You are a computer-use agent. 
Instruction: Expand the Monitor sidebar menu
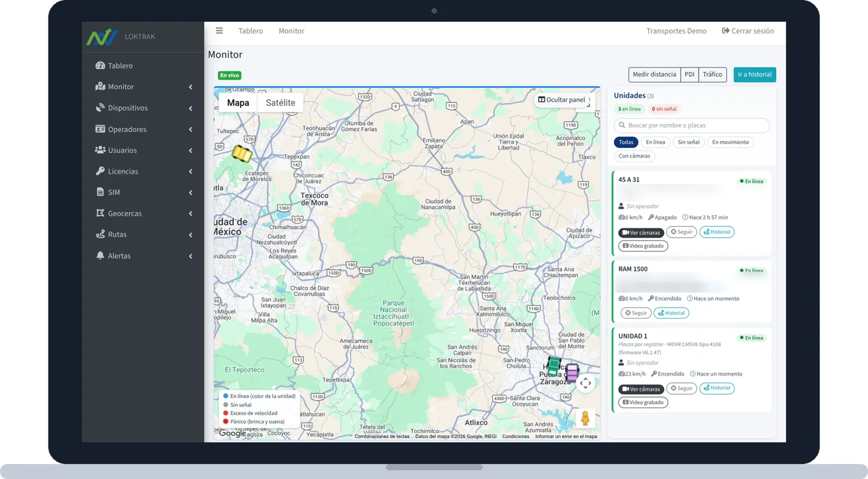point(143,87)
